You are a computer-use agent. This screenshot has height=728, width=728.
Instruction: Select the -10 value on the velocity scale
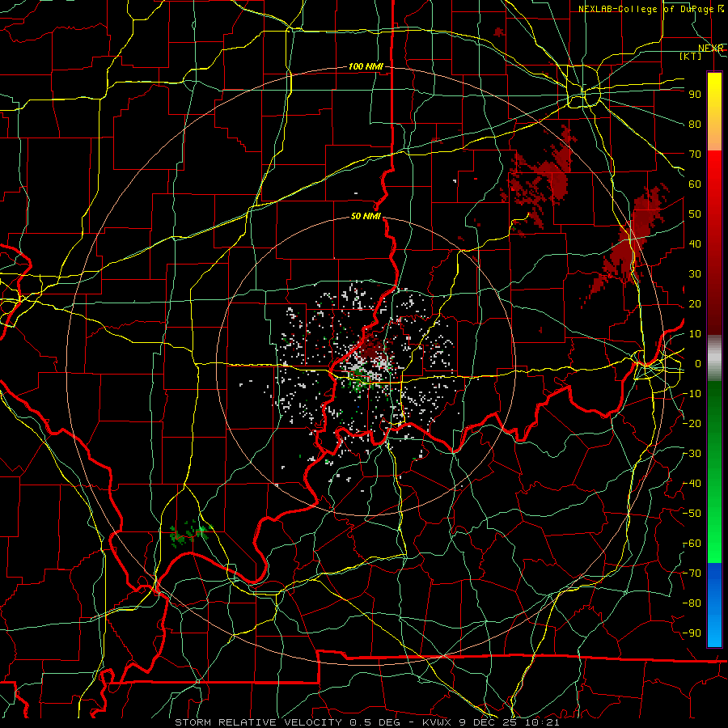[x=692, y=394]
